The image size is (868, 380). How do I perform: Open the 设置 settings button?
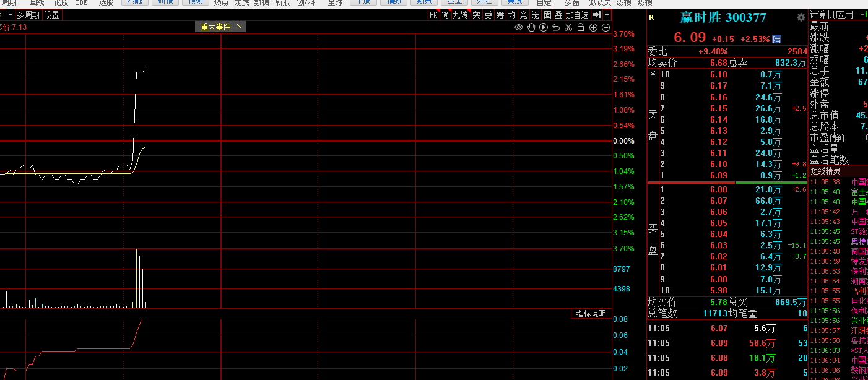pos(52,15)
